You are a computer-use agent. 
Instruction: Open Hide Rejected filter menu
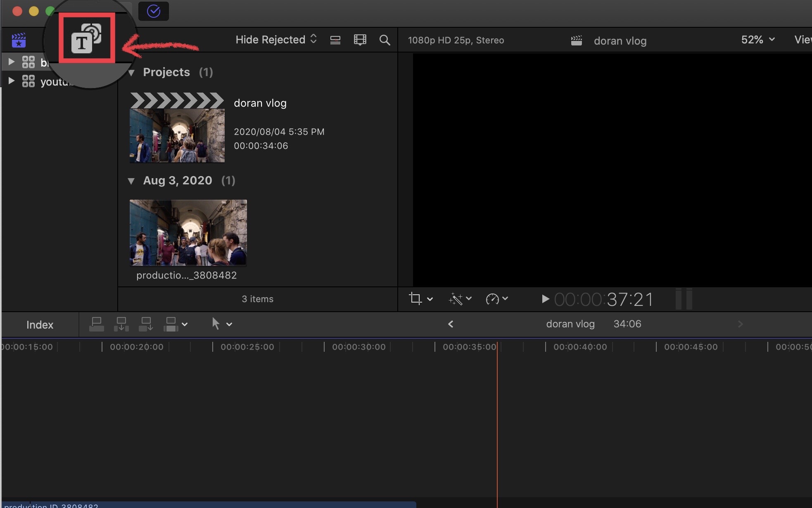click(x=276, y=40)
